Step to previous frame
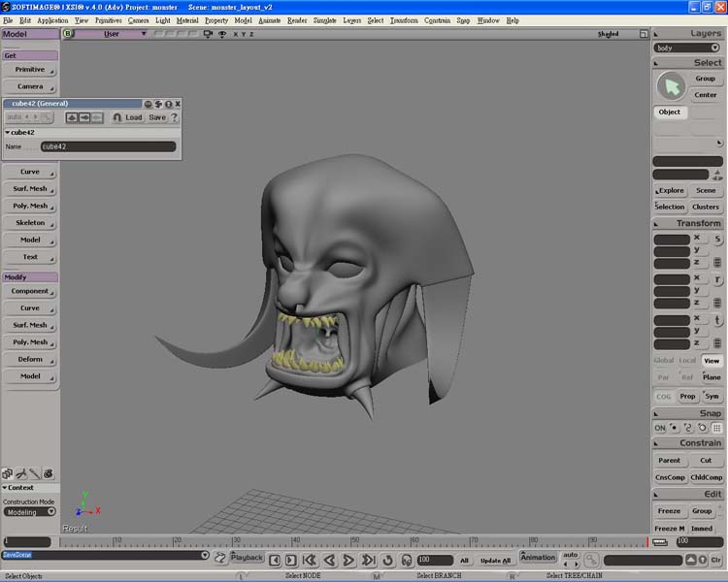The width and height of the screenshot is (728, 582). (275, 561)
